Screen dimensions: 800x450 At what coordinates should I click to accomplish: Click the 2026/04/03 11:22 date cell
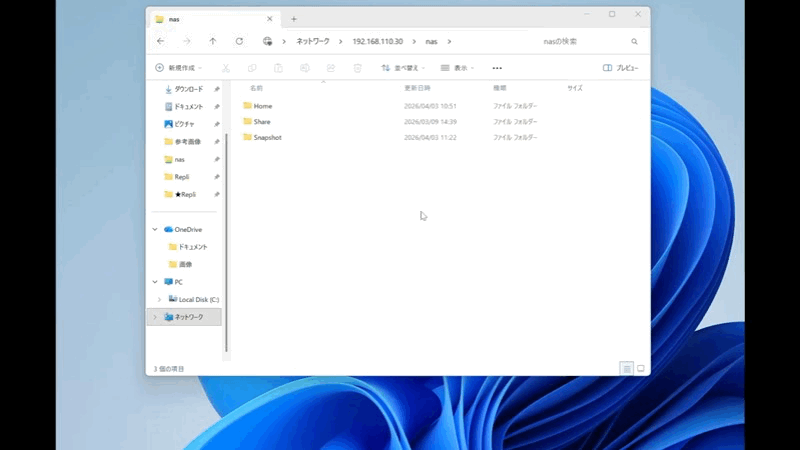click(x=430, y=138)
